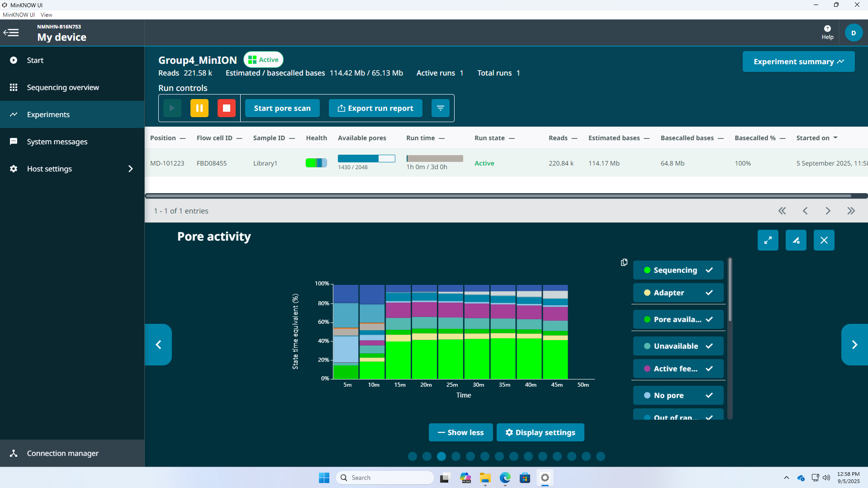Go to next chart with right arrow
This screenshot has height=488, width=868.
point(854,345)
